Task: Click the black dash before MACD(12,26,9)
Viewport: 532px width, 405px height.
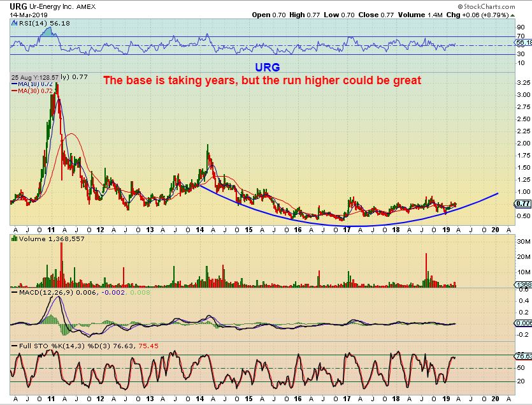Action: click(14, 292)
